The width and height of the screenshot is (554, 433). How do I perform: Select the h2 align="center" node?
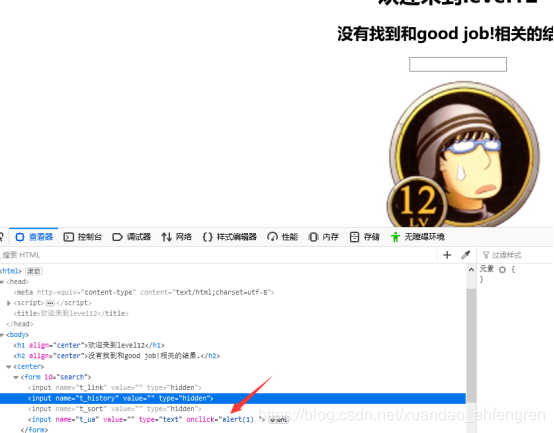117,356
